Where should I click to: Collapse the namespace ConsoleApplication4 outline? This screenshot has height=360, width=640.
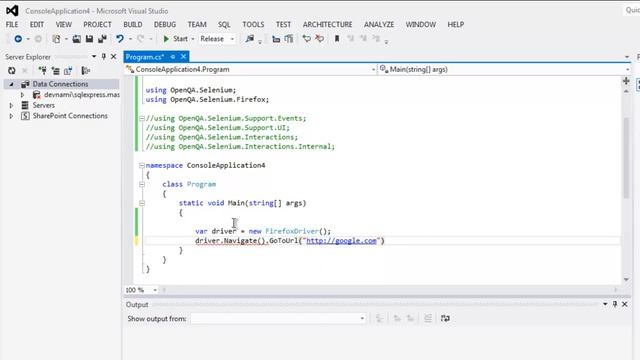pyautogui.click(x=142, y=165)
